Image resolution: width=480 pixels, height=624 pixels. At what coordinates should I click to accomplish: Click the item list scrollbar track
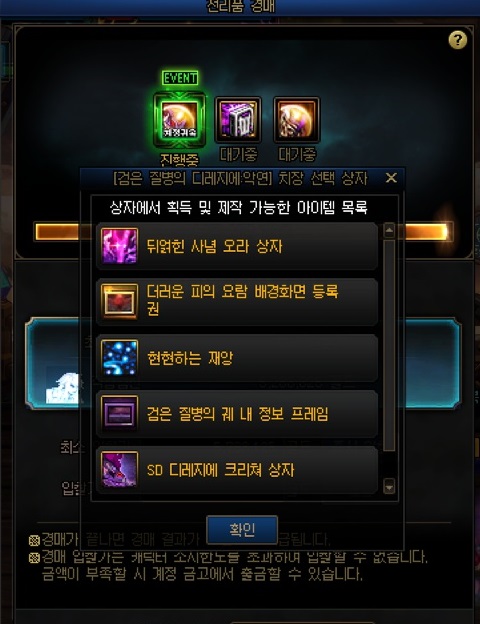389,345
